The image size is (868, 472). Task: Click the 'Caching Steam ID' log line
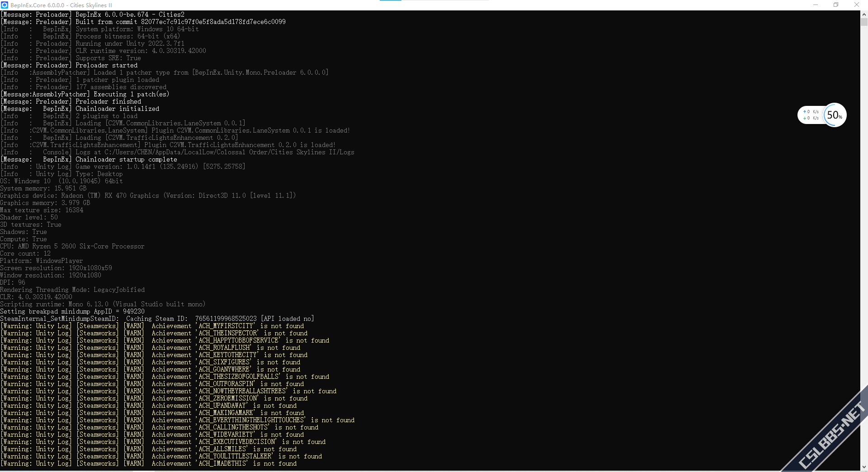pos(157,319)
